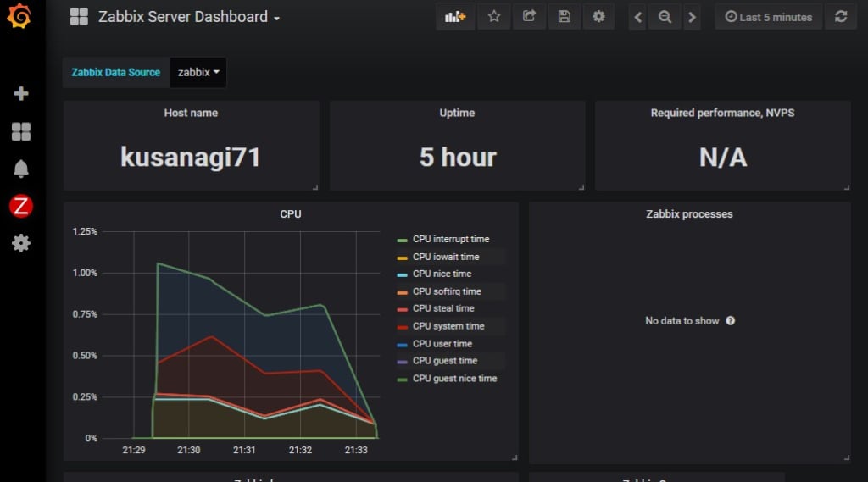Open the Alerting bell icon
This screenshot has width=868, height=482.
(x=21, y=169)
